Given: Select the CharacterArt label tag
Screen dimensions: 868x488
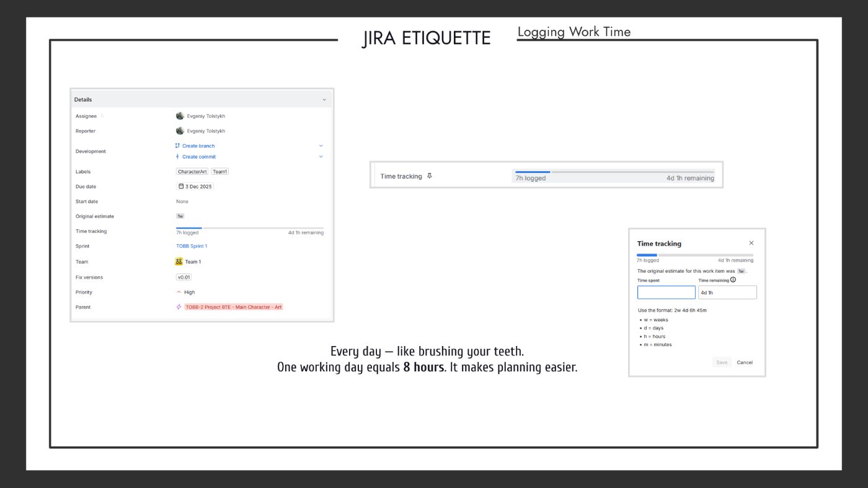Looking at the screenshot, I should [192, 172].
